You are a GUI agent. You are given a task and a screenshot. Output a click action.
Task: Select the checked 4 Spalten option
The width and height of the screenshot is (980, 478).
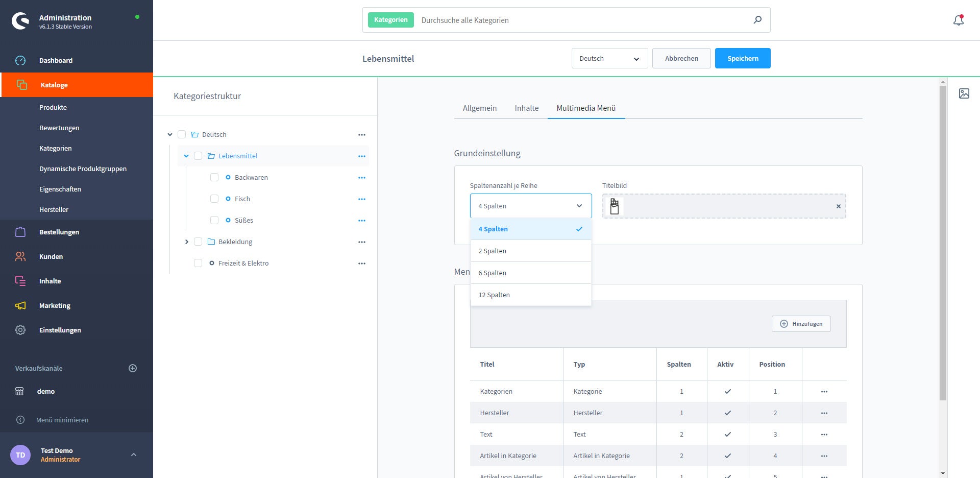tap(531, 229)
